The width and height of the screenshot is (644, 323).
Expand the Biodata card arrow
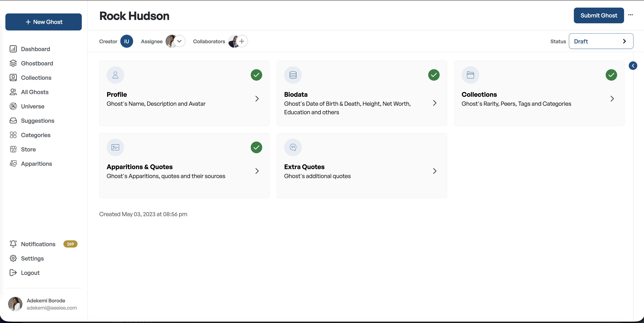point(435,103)
